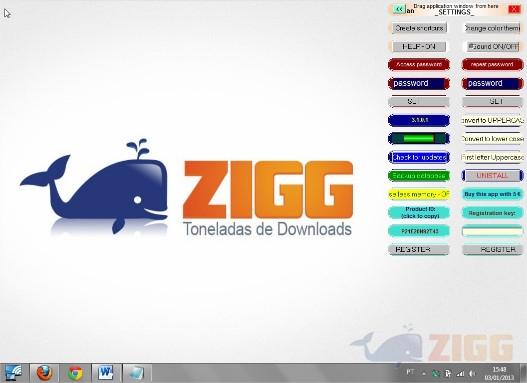The image size is (527, 383).
Task: Click the blue version number button
Action: point(419,120)
